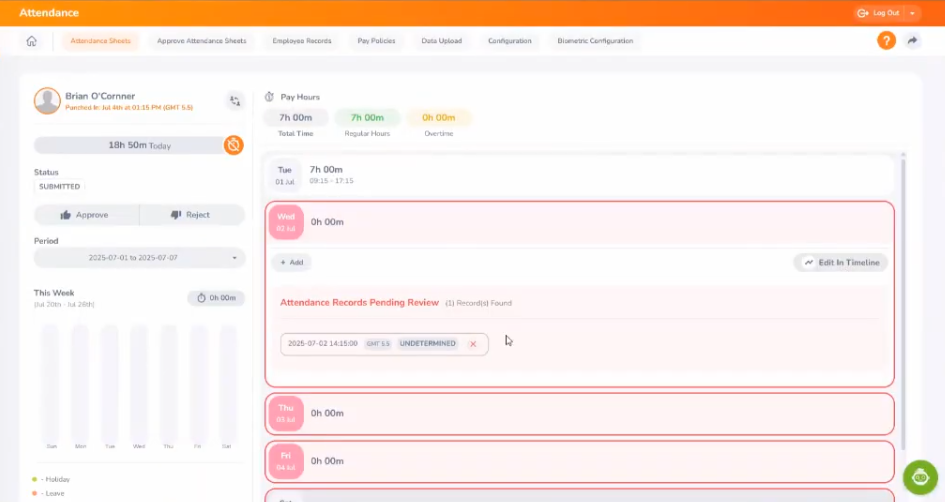Collapse the Wed 02 Jul attendance row
The height and width of the screenshot is (502, 945).
[x=580, y=222]
